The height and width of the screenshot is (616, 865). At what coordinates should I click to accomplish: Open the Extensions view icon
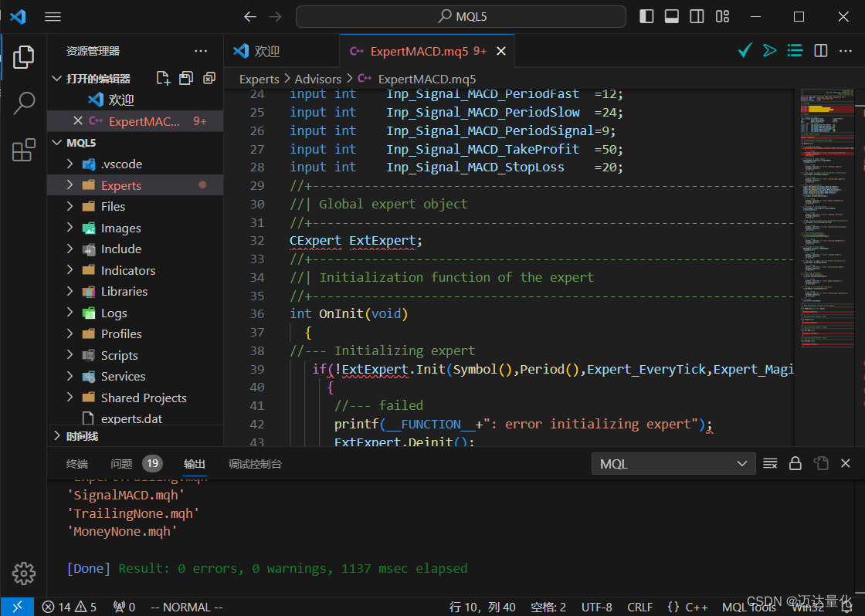coord(24,150)
